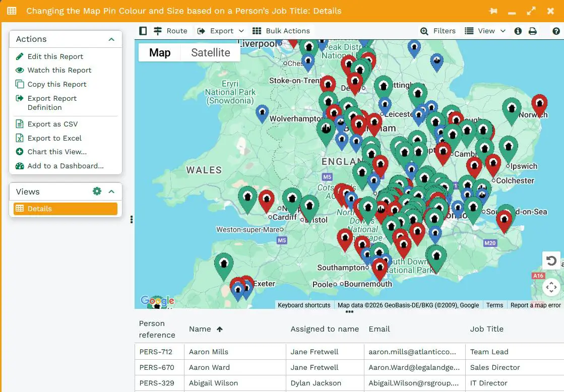
Task: Click the print icon
Action: pyautogui.click(x=532, y=31)
